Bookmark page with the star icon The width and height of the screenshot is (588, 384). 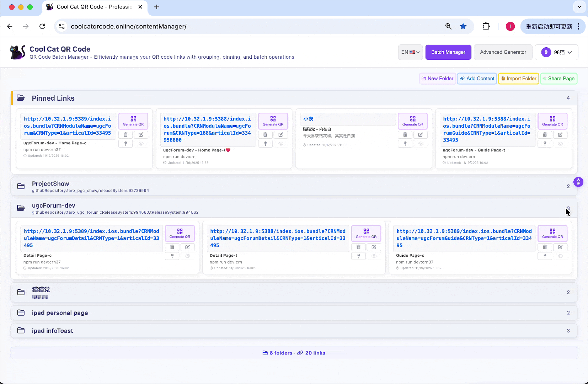(463, 26)
